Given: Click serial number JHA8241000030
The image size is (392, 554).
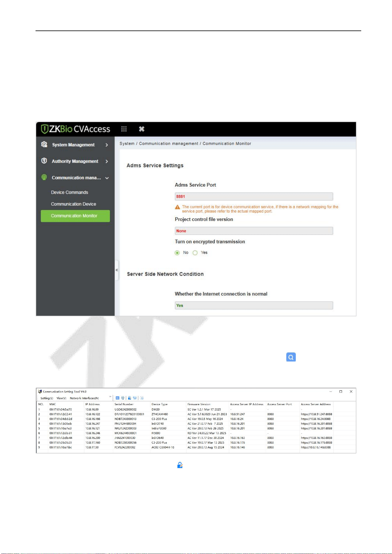Looking at the screenshot, I should tap(125, 438).
